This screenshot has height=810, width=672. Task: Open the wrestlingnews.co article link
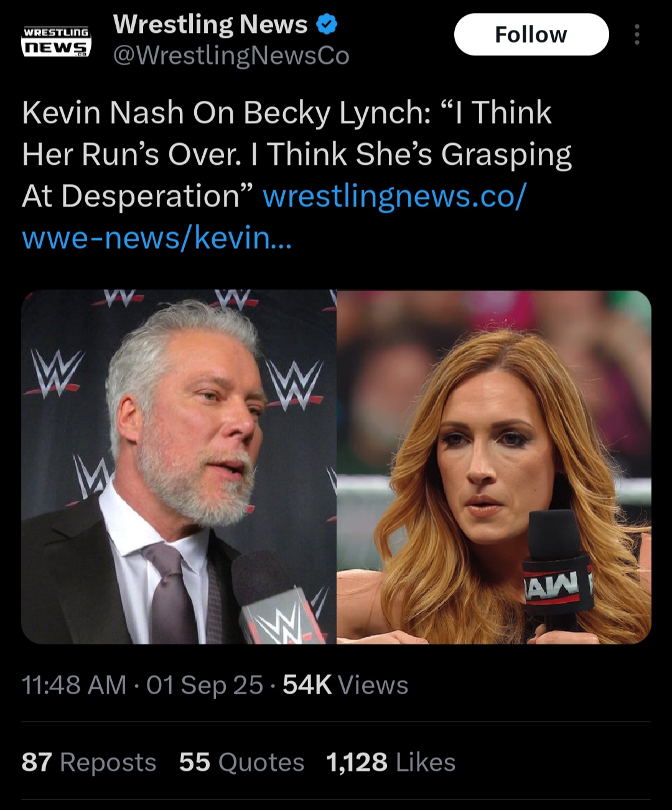tap(394, 197)
